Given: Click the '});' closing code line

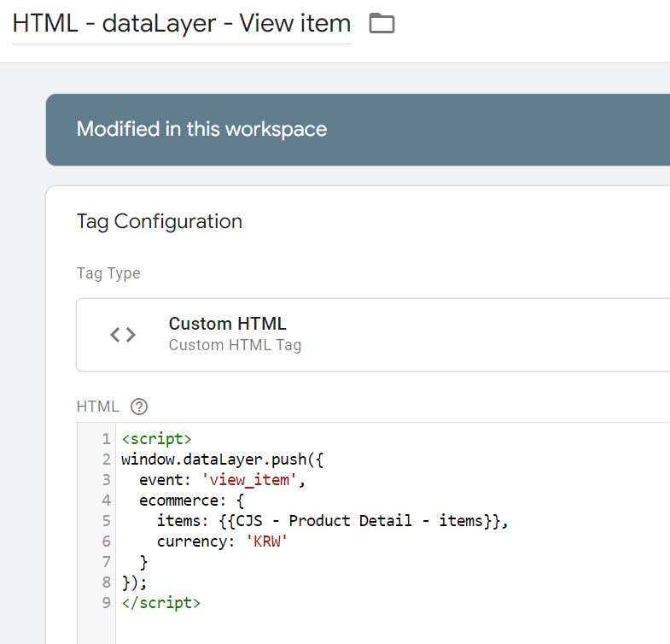Looking at the screenshot, I should pyautogui.click(x=134, y=583).
